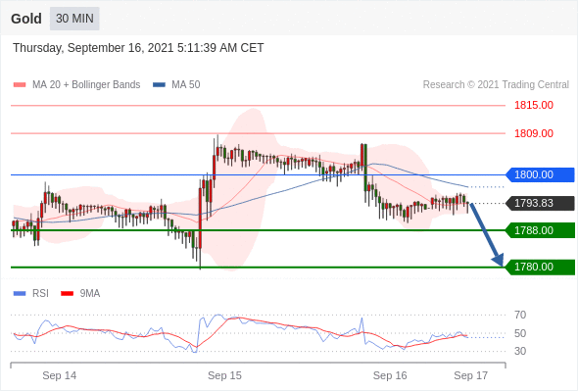Toggle the RSI legend swatch

coord(20,294)
